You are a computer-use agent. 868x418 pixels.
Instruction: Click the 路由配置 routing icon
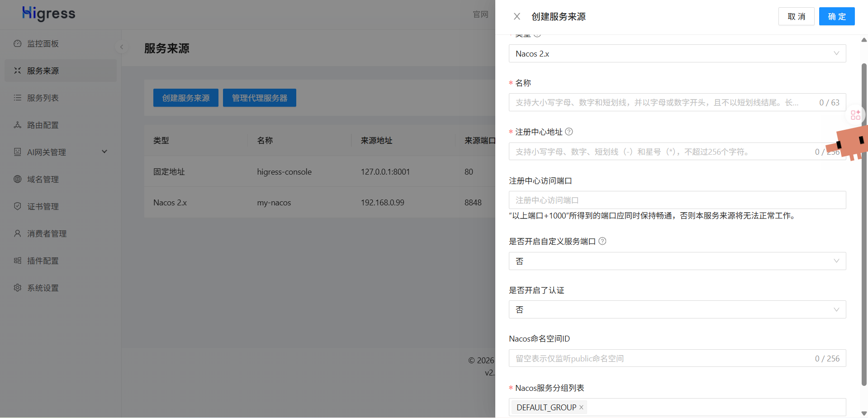pos(18,125)
